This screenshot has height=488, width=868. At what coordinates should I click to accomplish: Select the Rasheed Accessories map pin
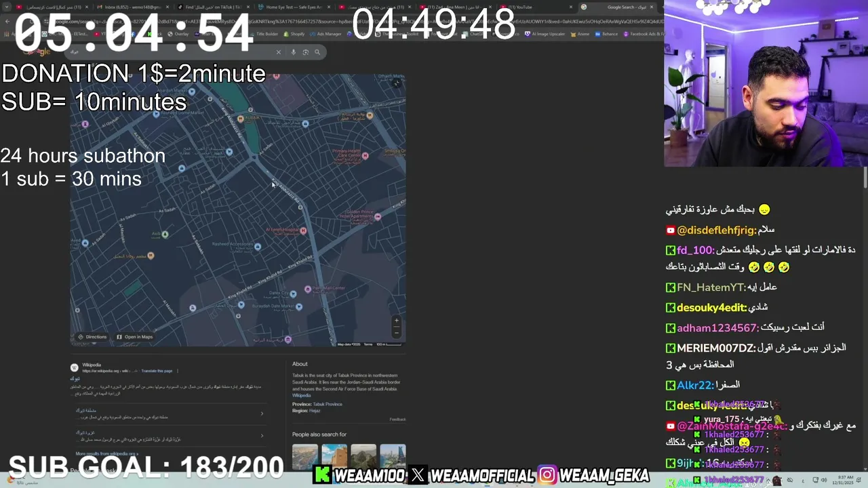click(258, 247)
